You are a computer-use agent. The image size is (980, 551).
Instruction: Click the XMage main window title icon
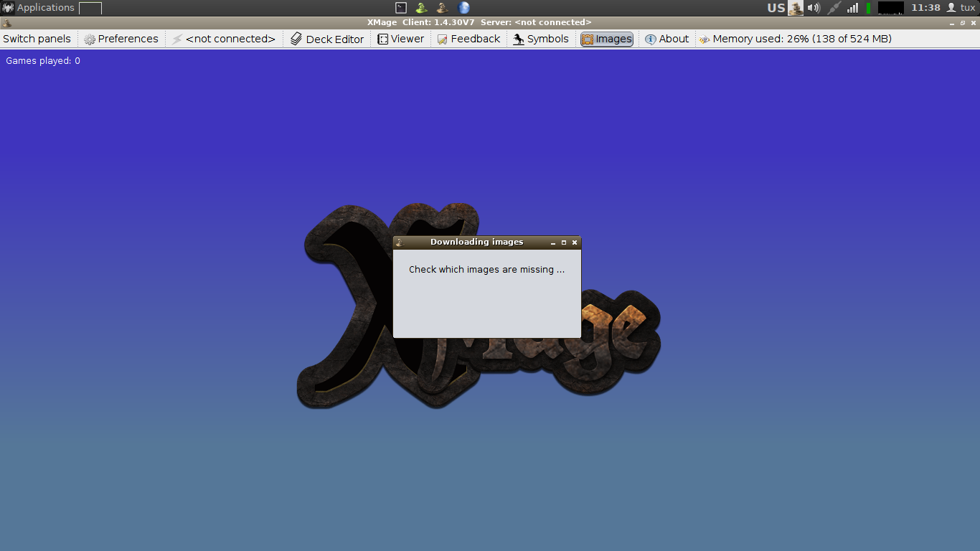[7, 22]
